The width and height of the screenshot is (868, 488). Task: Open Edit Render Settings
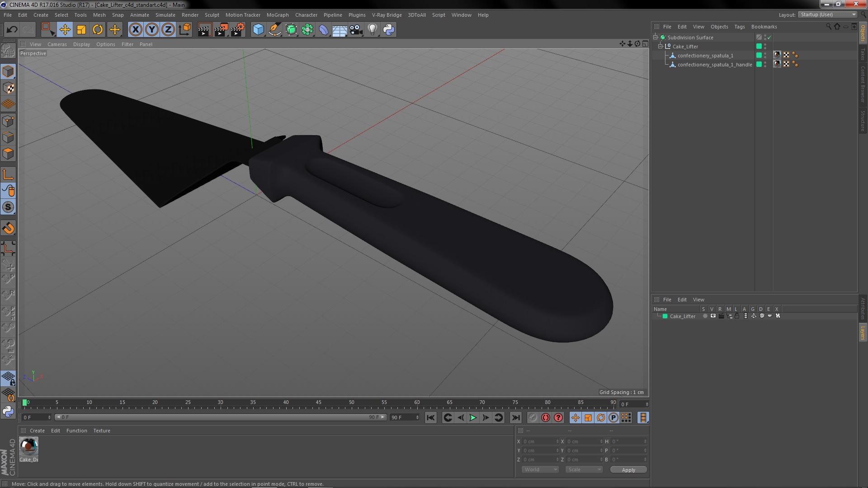pyautogui.click(x=238, y=30)
